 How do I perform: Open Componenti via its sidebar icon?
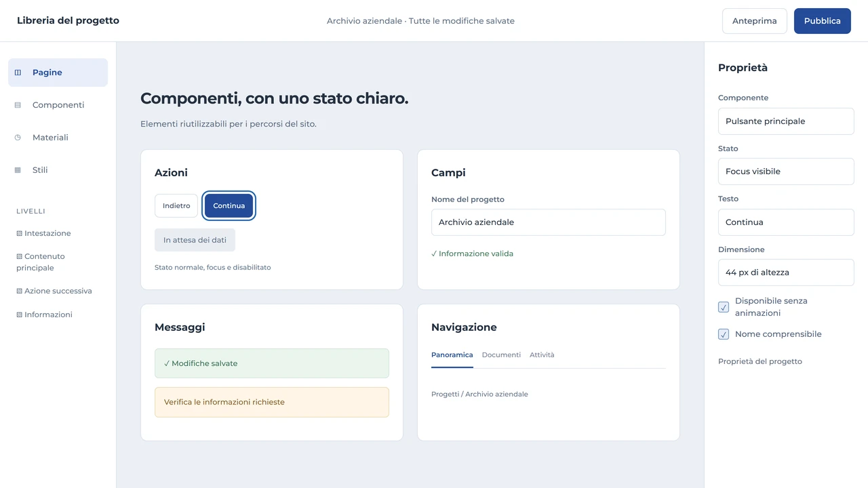(18, 105)
